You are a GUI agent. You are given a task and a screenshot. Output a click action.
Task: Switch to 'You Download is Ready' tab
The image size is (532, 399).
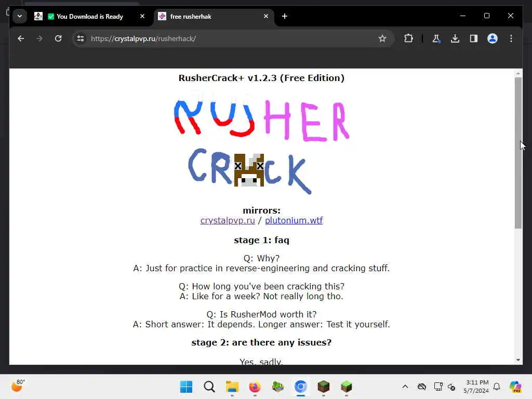(89, 16)
